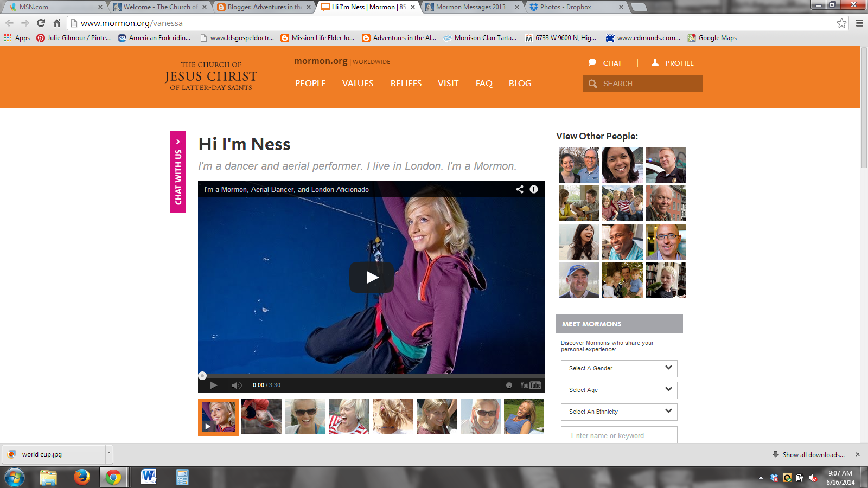Close the downloads bar

coord(858,454)
